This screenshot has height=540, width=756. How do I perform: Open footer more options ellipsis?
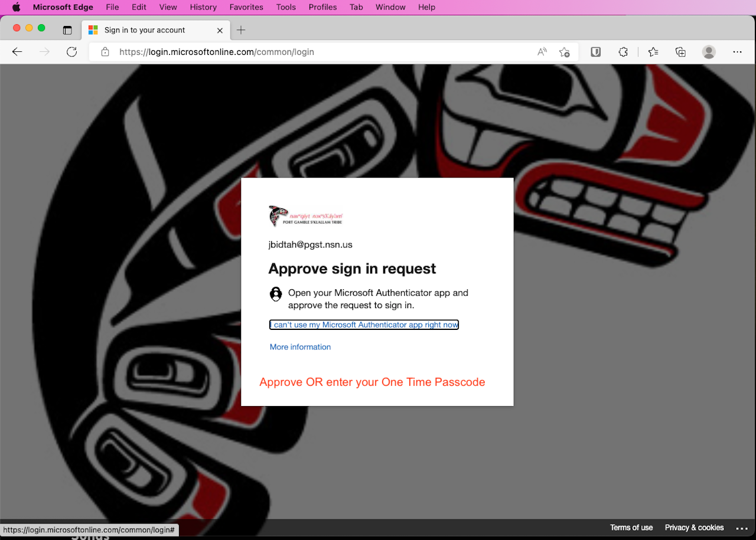click(x=742, y=528)
